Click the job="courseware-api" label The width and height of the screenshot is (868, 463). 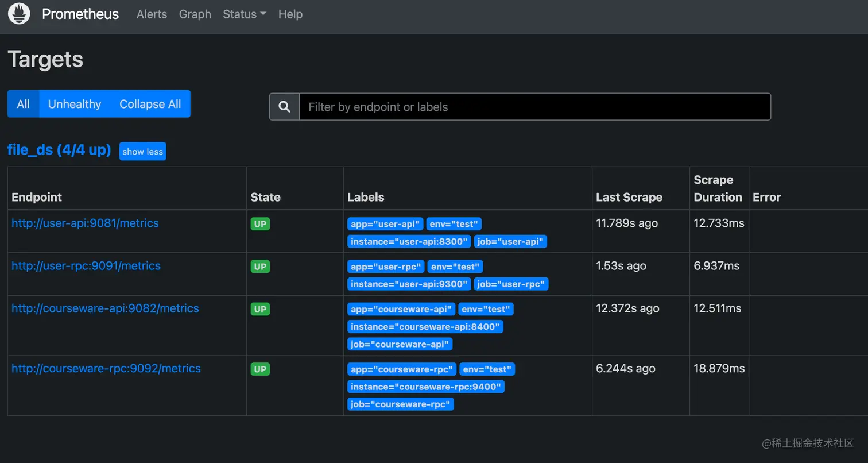[x=400, y=344]
